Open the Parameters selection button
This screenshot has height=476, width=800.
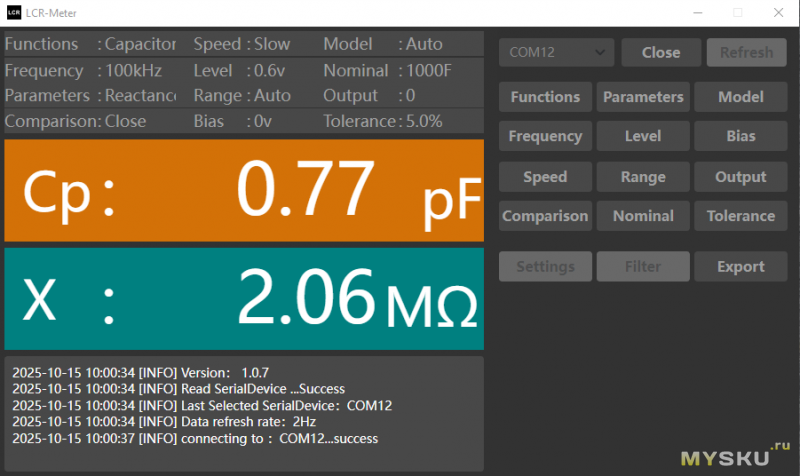(643, 97)
